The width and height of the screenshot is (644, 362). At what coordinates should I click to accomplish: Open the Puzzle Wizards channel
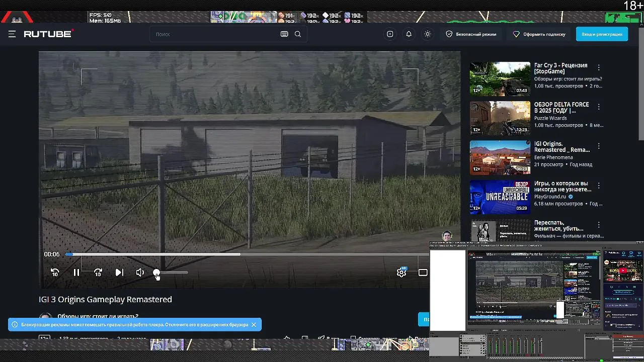coord(550,118)
